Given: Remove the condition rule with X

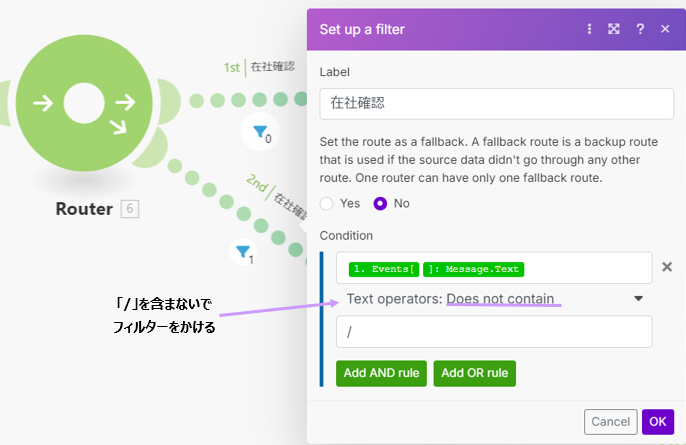Looking at the screenshot, I should [667, 269].
